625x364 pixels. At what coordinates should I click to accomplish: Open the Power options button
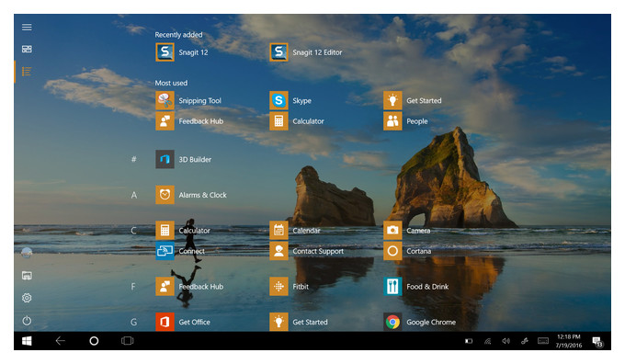27,321
